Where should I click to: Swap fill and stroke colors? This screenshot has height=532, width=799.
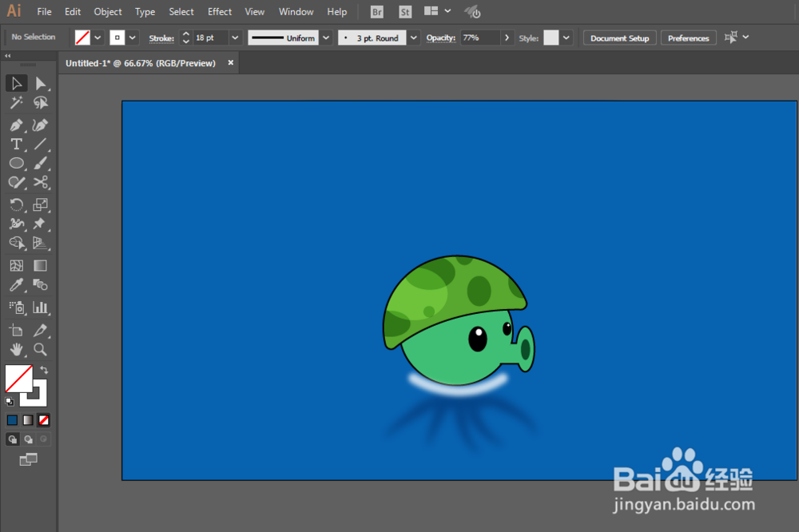click(x=44, y=370)
